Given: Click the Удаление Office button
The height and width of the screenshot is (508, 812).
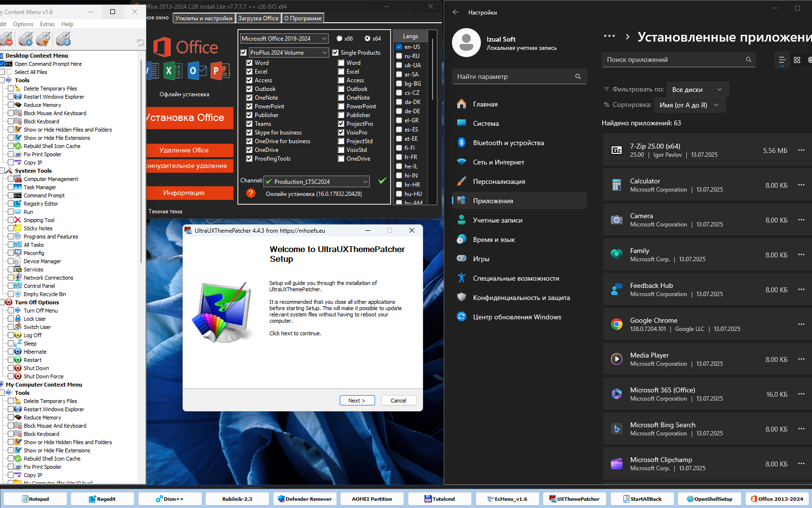Looking at the screenshot, I should point(190,150).
